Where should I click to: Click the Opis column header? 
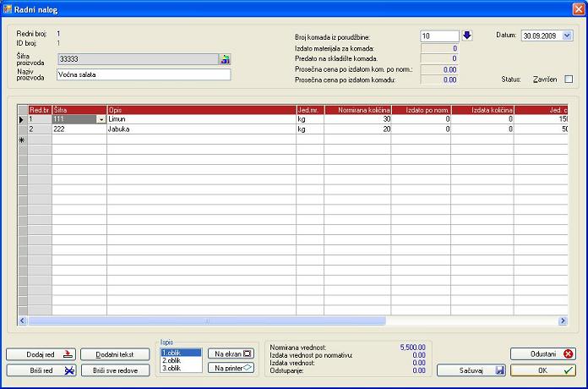pyautogui.click(x=200, y=110)
